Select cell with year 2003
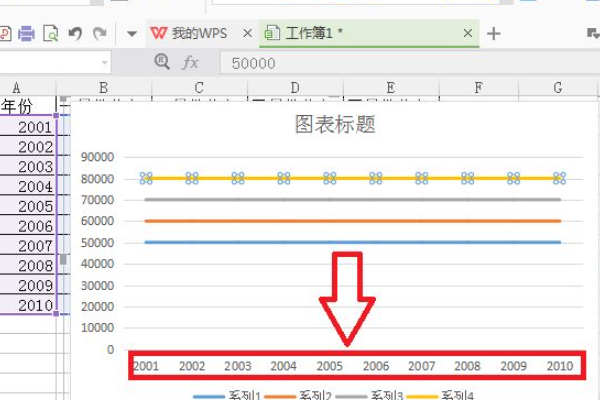The image size is (600, 400). click(x=28, y=165)
